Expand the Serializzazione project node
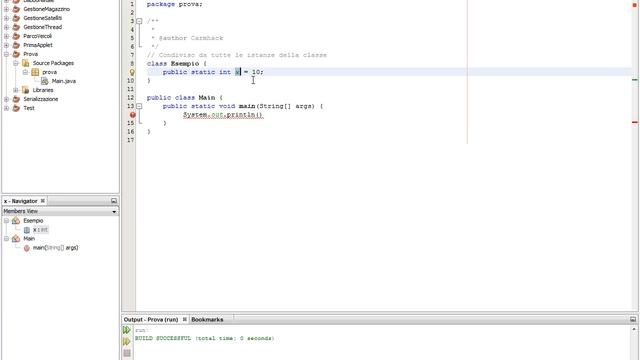Image resolution: width=640 pixels, height=360 pixels. tap(7, 99)
